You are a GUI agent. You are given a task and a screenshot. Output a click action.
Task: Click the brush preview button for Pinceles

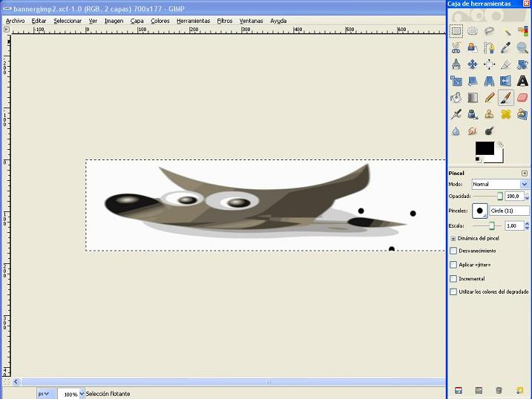(x=480, y=211)
